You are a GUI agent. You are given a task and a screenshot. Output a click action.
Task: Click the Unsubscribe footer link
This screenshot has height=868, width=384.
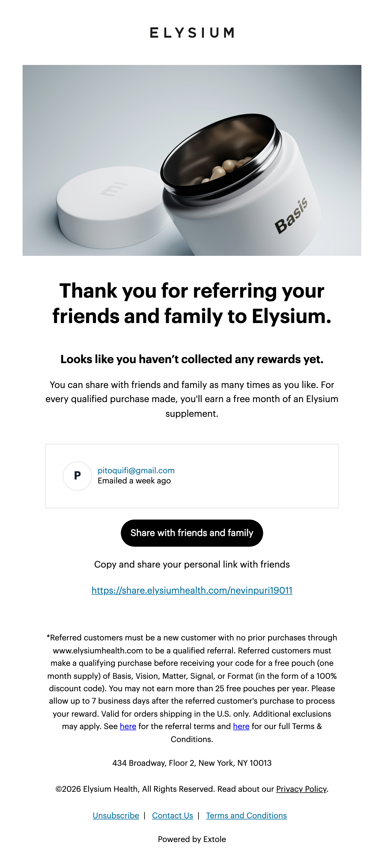[x=116, y=815]
